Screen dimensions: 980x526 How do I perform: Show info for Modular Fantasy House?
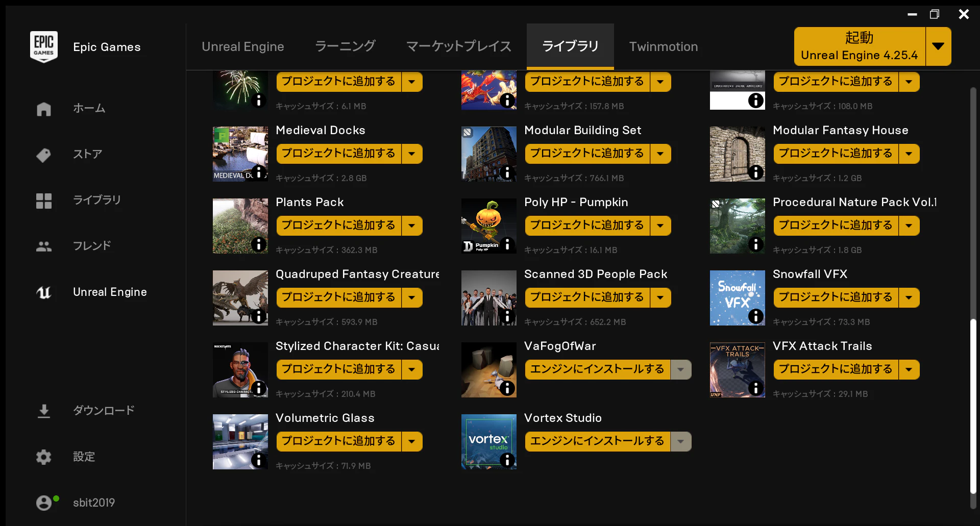coord(756,172)
